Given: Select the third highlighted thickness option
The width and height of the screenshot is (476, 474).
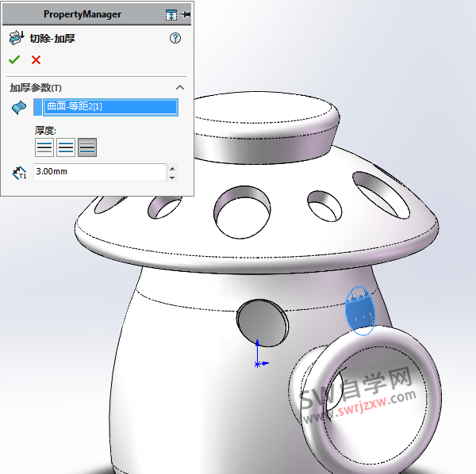Looking at the screenshot, I should [87, 147].
